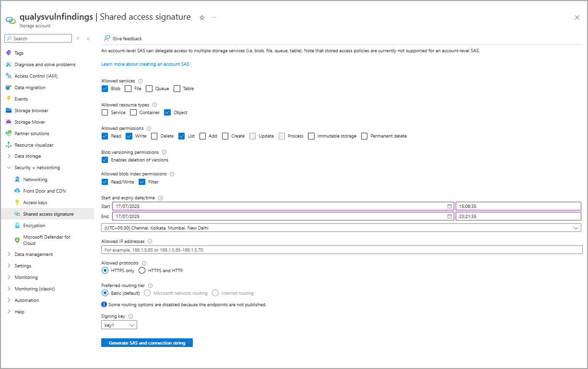
Task: Click the Access keys icon
Action: click(x=17, y=202)
